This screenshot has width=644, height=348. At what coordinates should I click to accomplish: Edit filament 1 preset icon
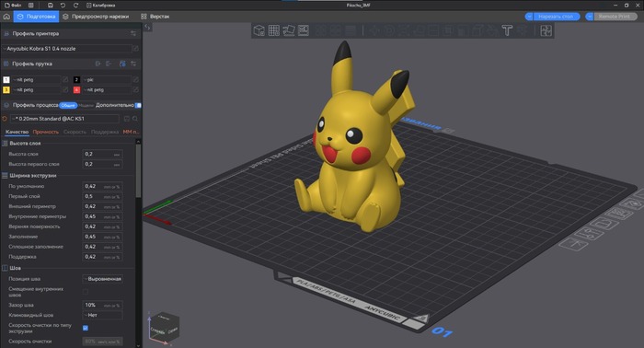[65, 80]
